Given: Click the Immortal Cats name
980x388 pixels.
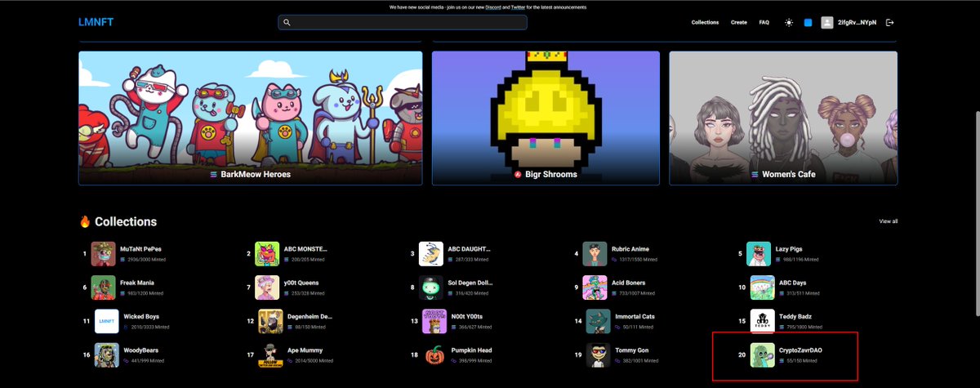Looking at the screenshot, I should pyautogui.click(x=635, y=316).
